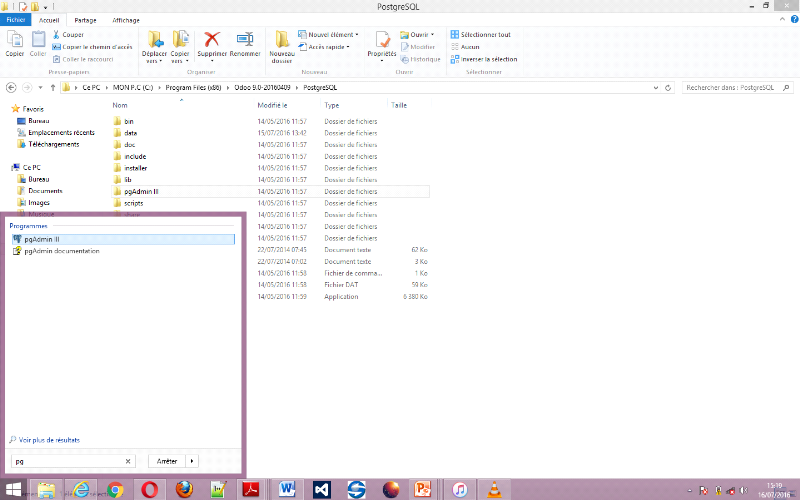The width and height of the screenshot is (800, 500).
Task: Click the Arrêter button
Action: 167,461
